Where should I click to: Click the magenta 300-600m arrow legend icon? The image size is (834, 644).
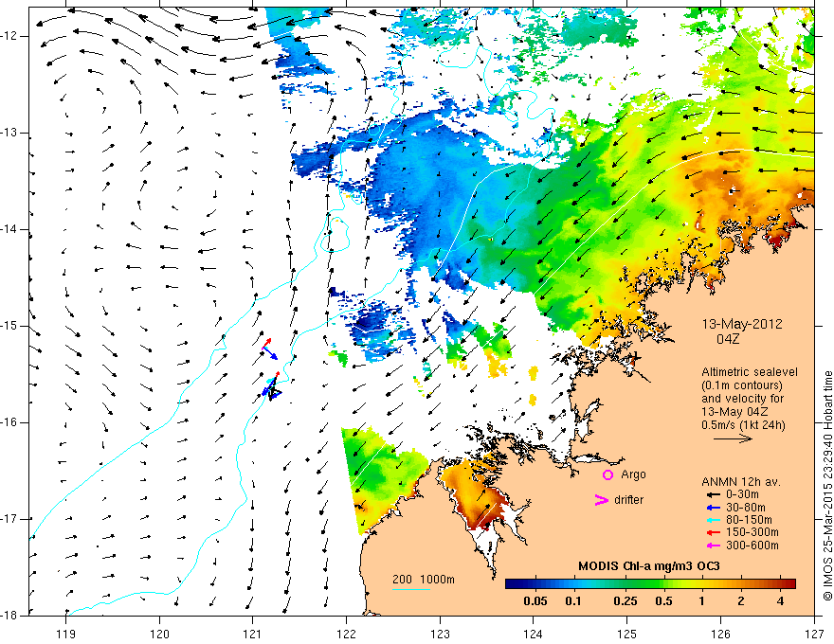pyautogui.click(x=713, y=546)
